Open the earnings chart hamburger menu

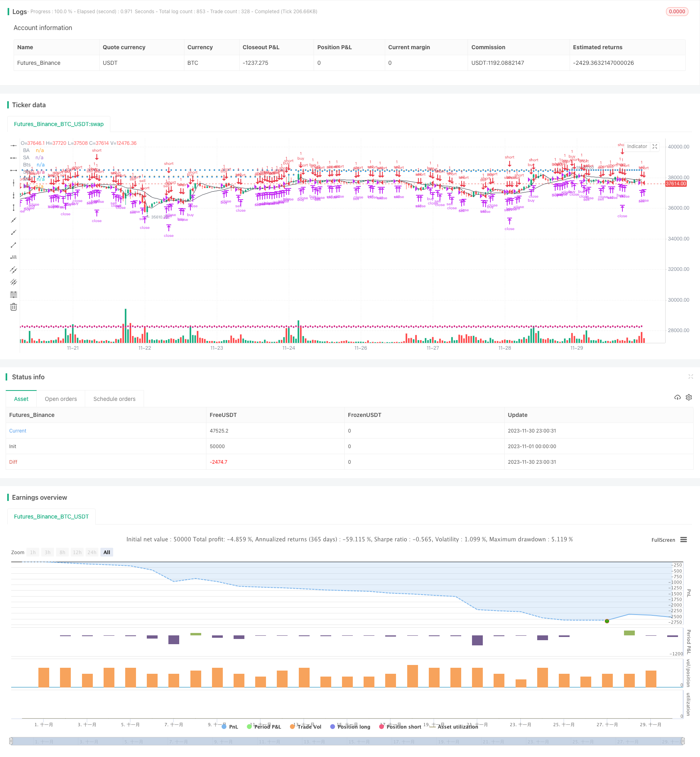[684, 540]
